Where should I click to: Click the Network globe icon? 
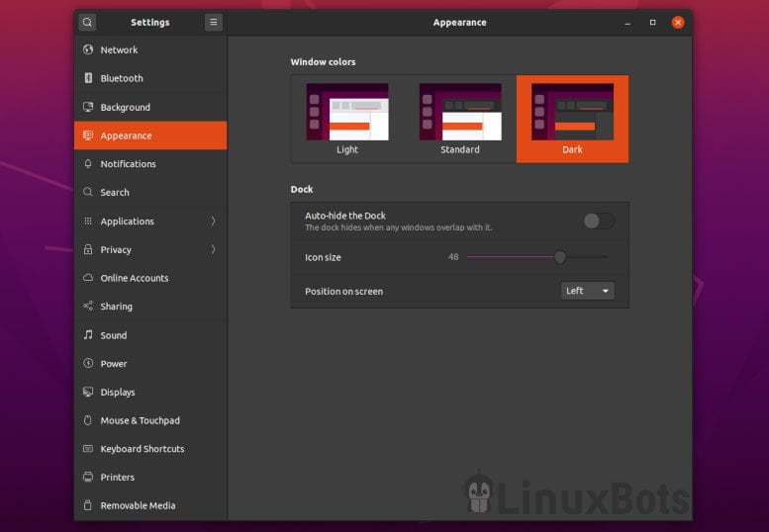88,49
